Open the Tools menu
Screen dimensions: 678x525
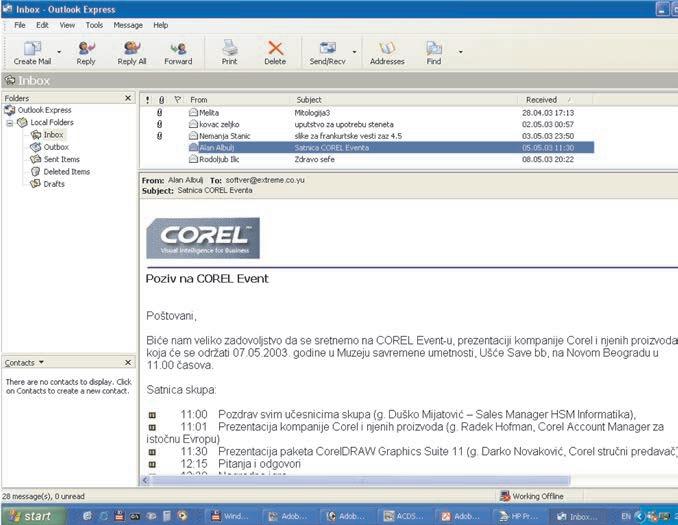pyautogui.click(x=94, y=25)
